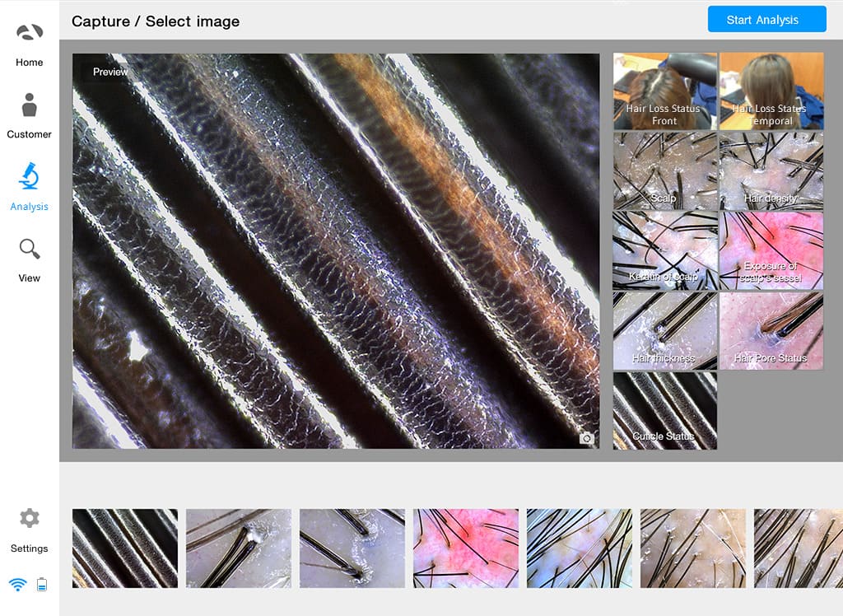Go to the Customer person icon
The image size is (843, 616).
tap(30, 105)
